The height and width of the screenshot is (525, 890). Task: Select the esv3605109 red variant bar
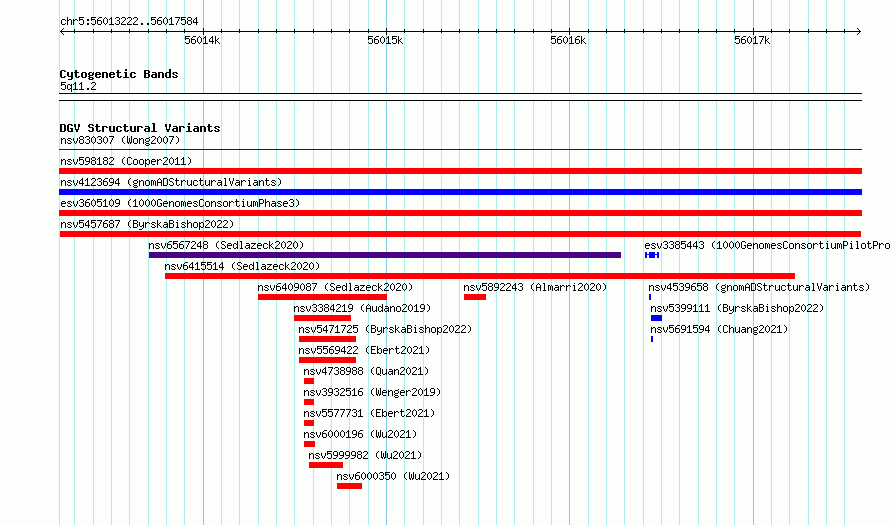point(460,213)
